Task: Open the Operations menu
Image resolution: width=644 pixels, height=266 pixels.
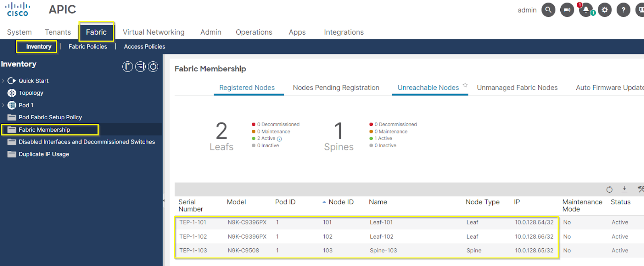Action: click(x=254, y=32)
